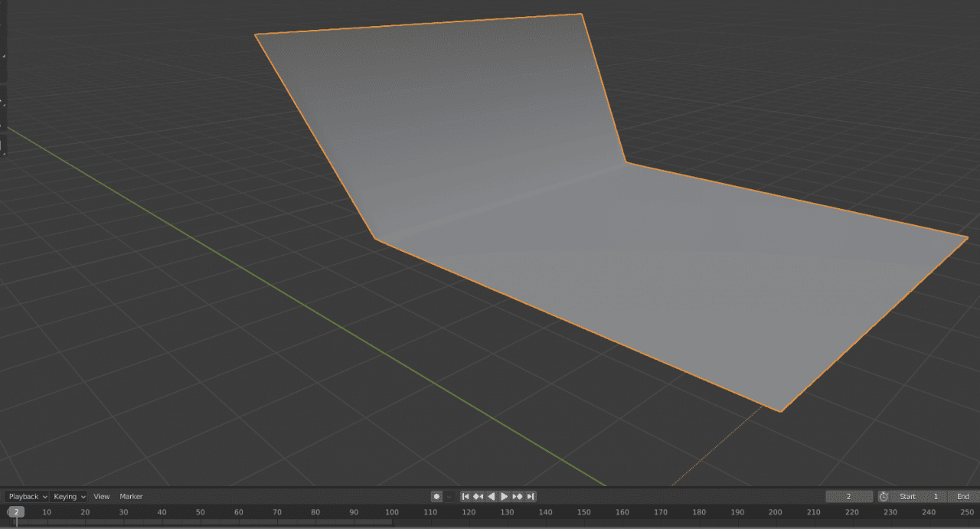The image size is (980, 529).
Task: Start animation playback with the play button
Action: pyautogui.click(x=504, y=496)
